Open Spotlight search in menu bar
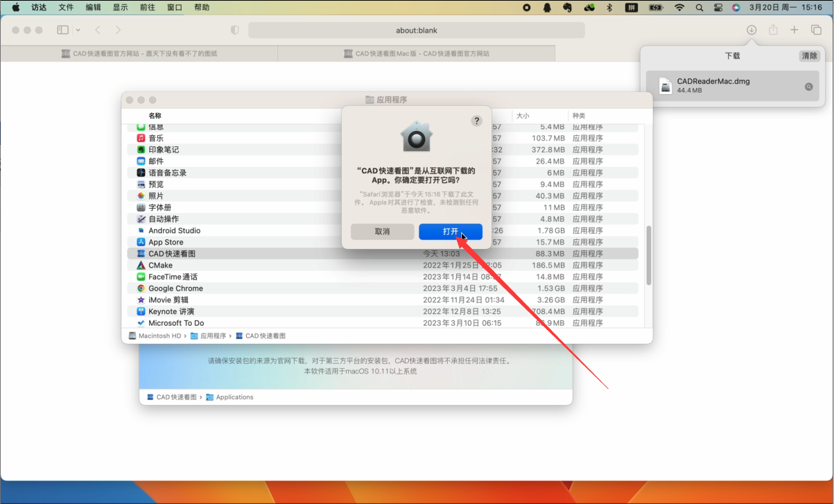The image size is (834, 504). [699, 8]
